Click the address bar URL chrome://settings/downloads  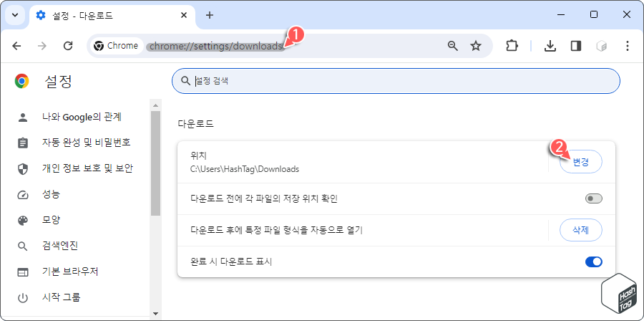click(x=216, y=46)
